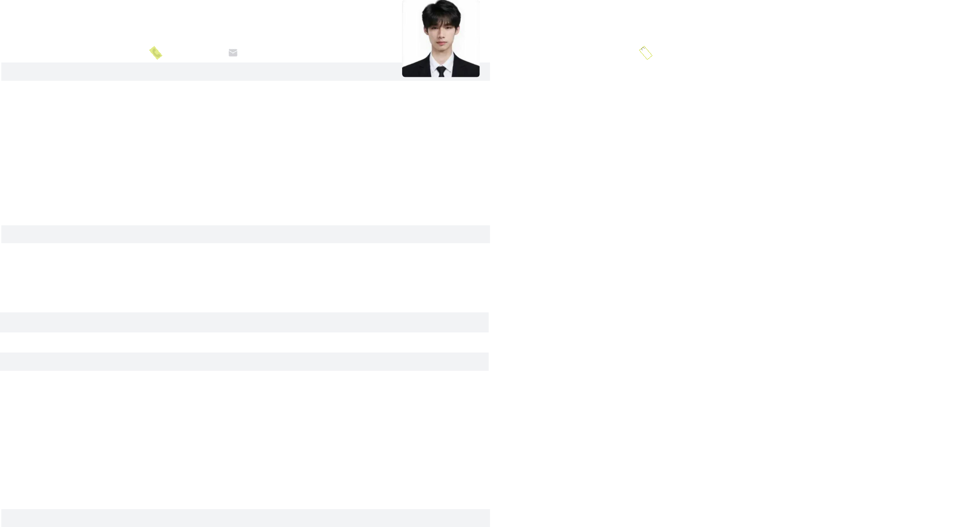
Task: Select the third gray section header bar
Action: pos(244,322)
